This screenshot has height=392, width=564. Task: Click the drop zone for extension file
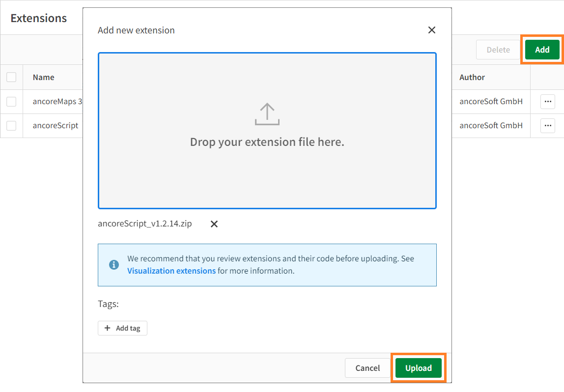(x=267, y=131)
